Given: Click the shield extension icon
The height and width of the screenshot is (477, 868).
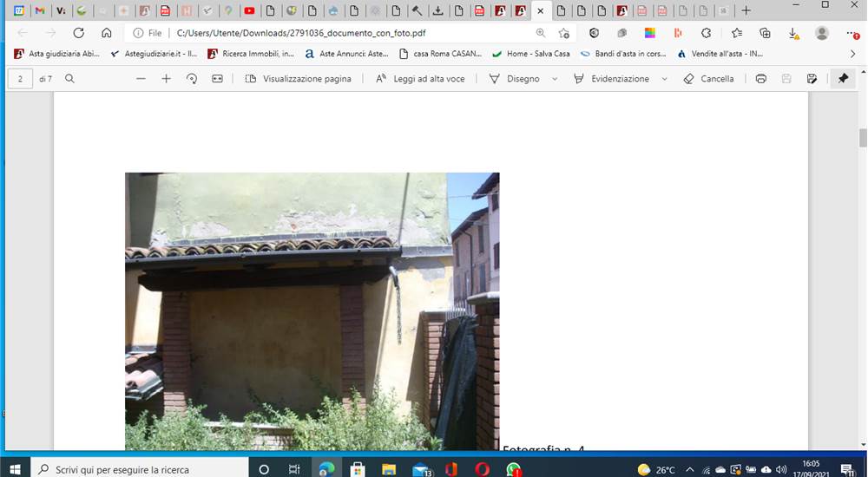Looking at the screenshot, I should (x=594, y=33).
